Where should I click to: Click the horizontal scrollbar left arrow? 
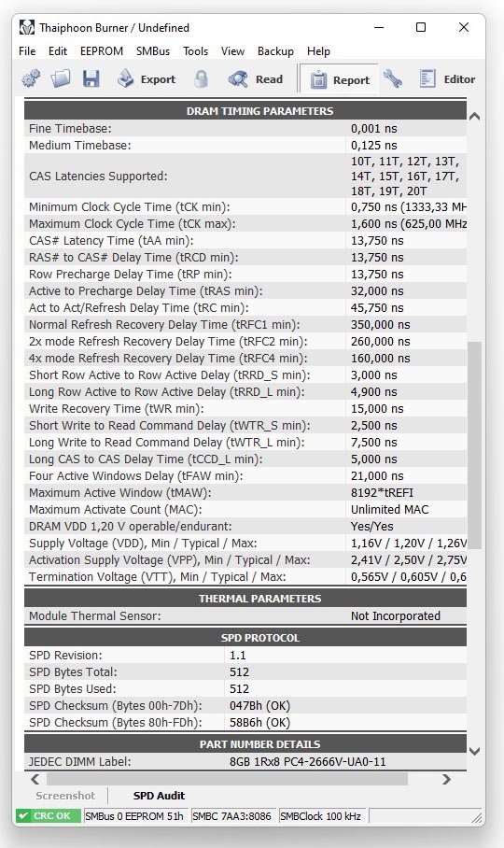35,779
